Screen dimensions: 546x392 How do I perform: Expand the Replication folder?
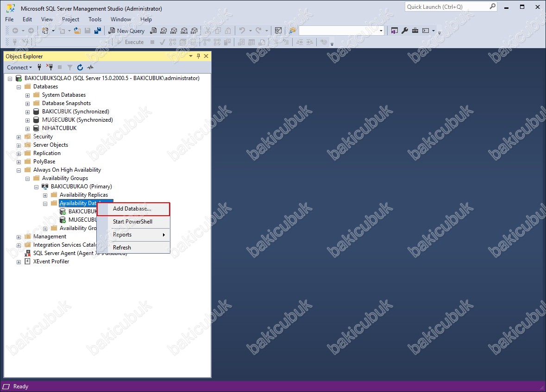point(19,154)
